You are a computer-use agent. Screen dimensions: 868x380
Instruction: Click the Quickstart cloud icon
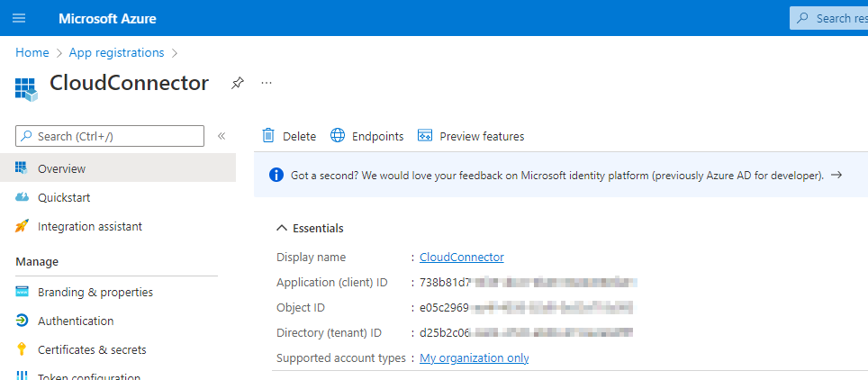coord(23,197)
